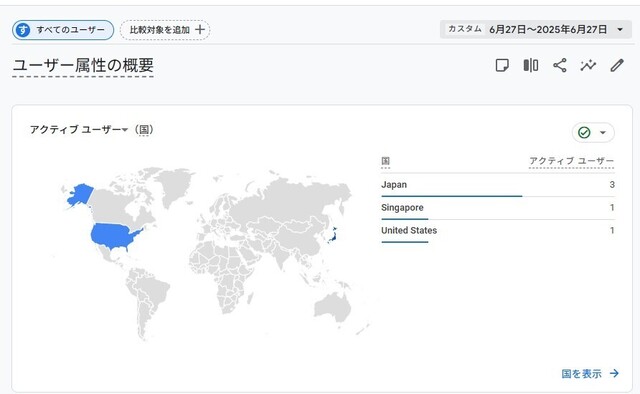Open the green checkmark data quality dropdown
The width and height of the screenshot is (640, 394).
tap(593, 132)
